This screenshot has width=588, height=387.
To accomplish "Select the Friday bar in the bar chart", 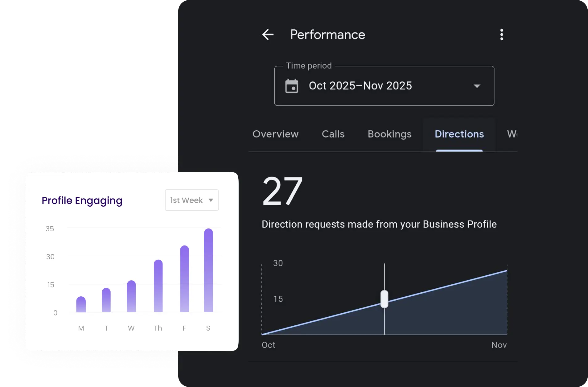I will point(184,279).
